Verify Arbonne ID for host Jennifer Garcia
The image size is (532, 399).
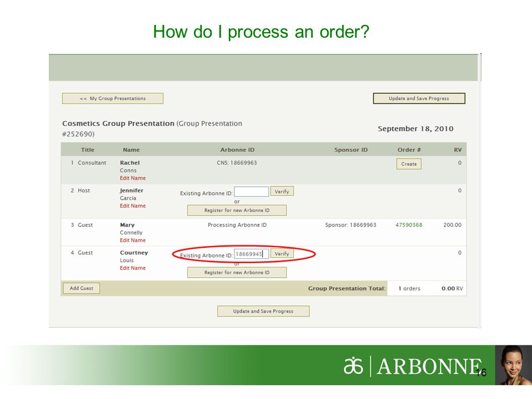pos(282,191)
